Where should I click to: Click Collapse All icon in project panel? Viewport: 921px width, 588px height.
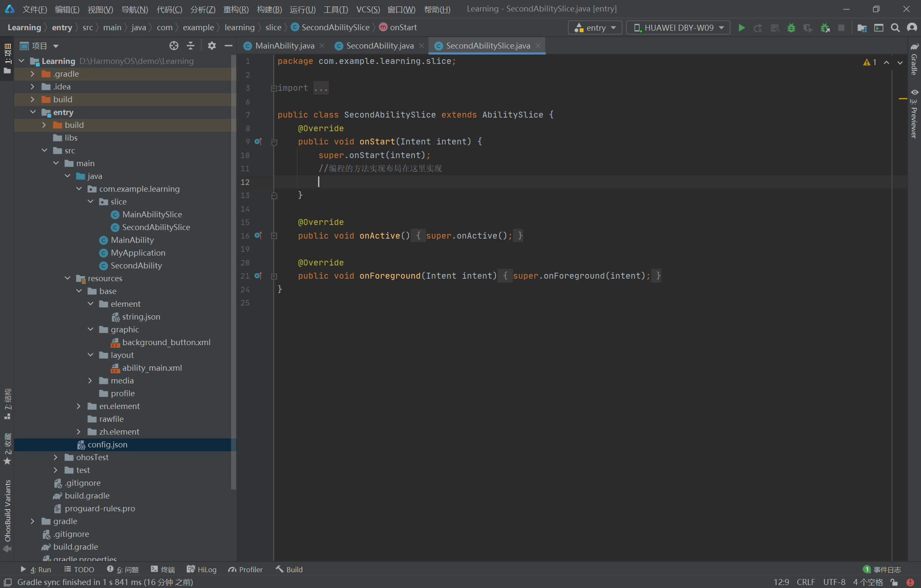click(x=191, y=46)
